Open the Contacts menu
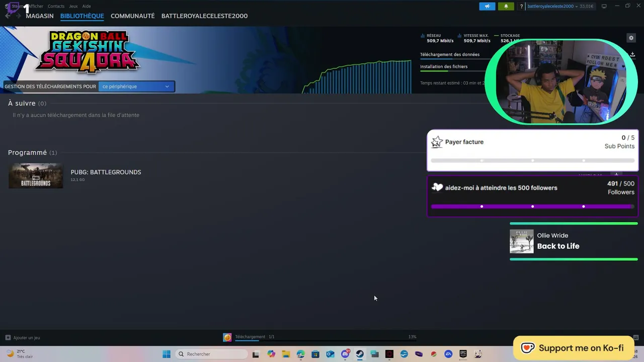Screen dimensions: 644x362 tap(56, 6)
